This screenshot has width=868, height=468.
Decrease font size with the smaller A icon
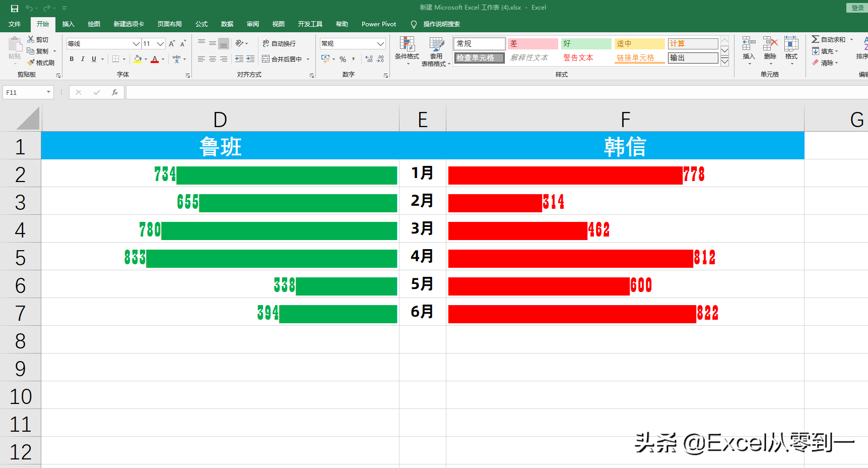tap(183, 44)
